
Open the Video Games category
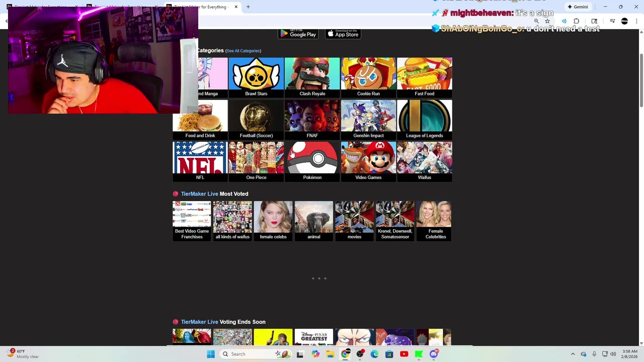pyautogui.click(x=368, y=161)
